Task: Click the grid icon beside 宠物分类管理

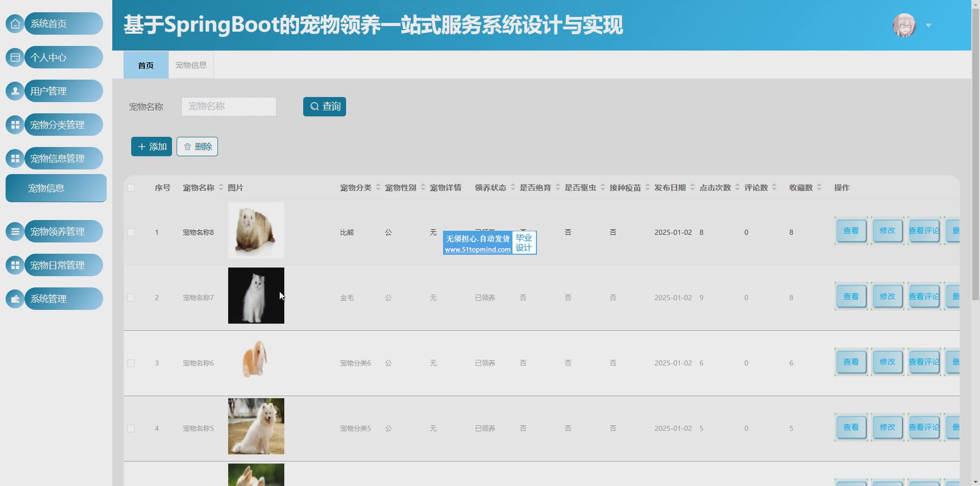Action: click(15, 125)
